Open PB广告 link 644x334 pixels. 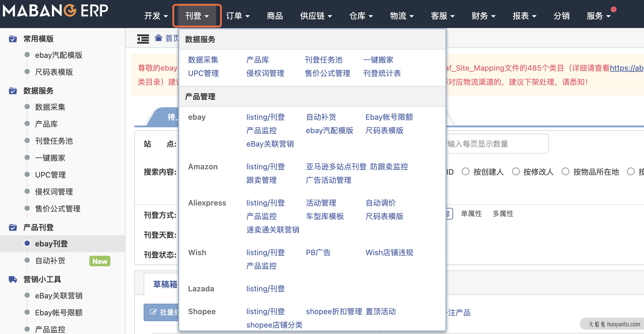(x=318, y=253)
